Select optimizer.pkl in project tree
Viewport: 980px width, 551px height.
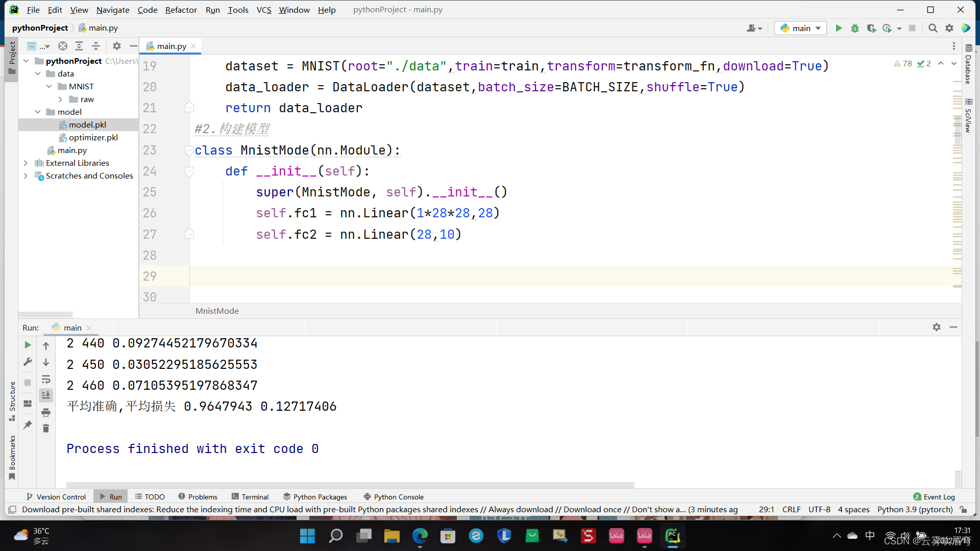click(93, 138)
